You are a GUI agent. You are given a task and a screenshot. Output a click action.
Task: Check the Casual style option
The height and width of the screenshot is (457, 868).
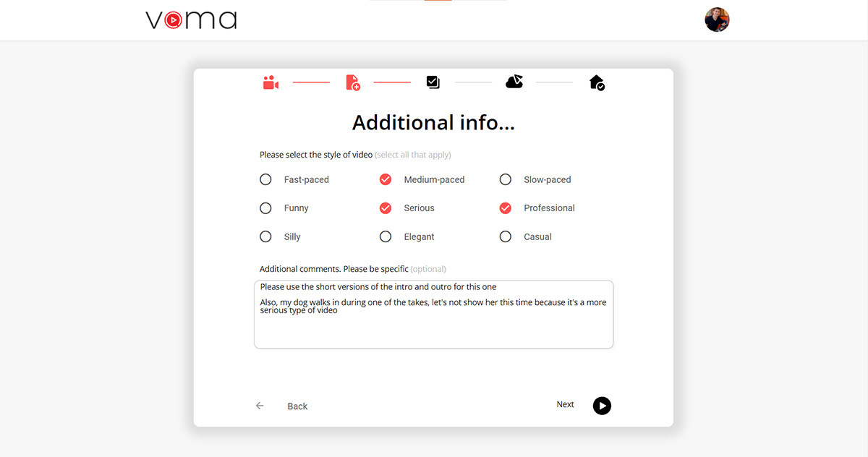coord(506,236)
